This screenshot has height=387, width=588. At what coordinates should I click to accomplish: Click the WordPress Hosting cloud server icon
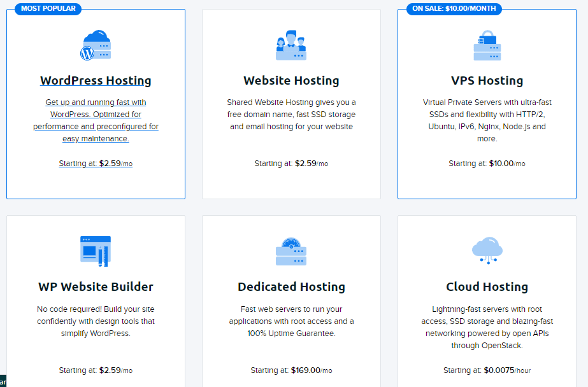[x=96, y=45]
